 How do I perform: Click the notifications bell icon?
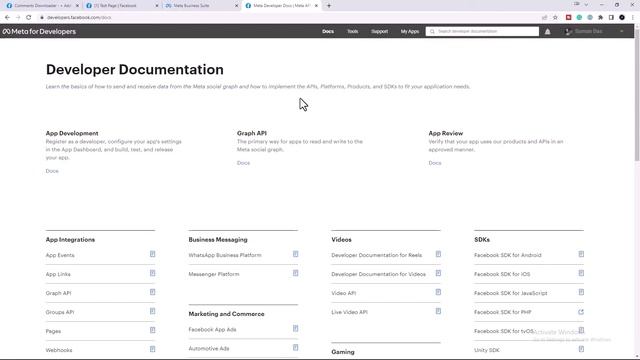coord(547,31)
